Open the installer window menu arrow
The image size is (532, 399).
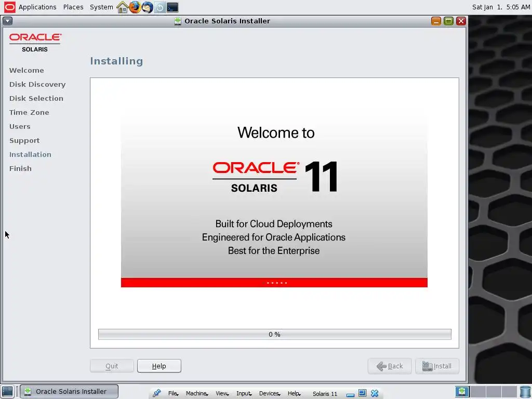(7, 21)
